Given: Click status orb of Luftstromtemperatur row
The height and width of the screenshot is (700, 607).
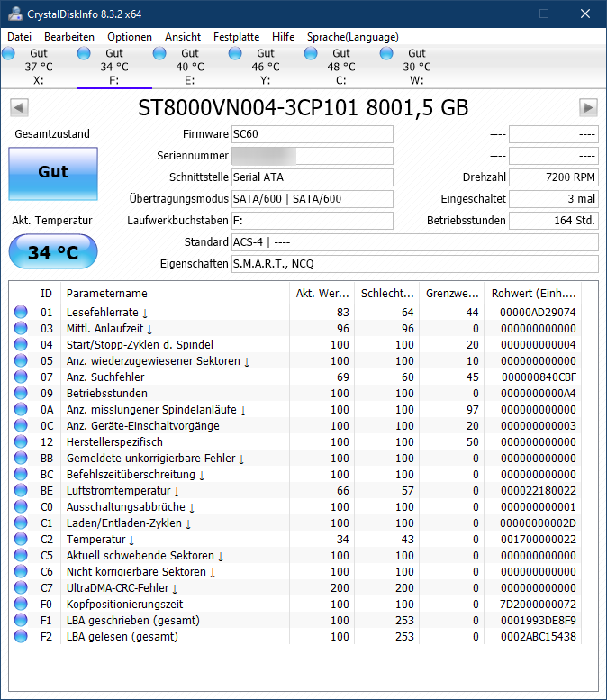Looking at the screenshot, I should [x=21, y=490].
